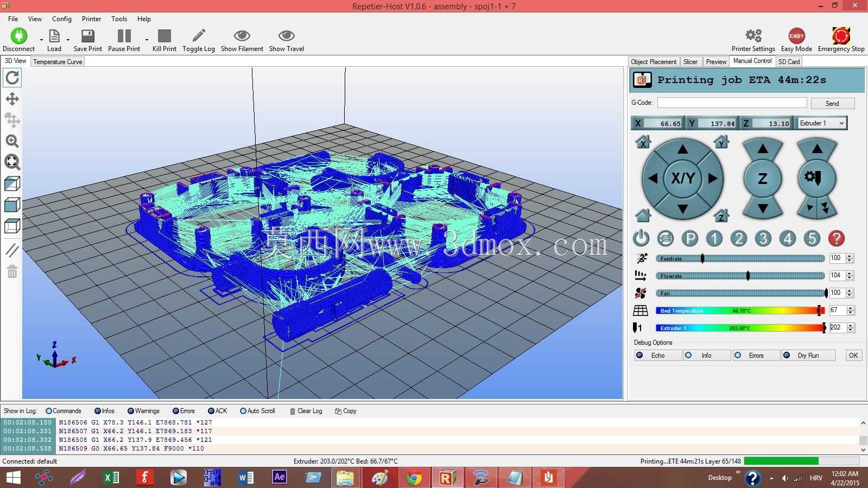
Task: Click Copy in the log toolbar
Action: pos(346,411)
